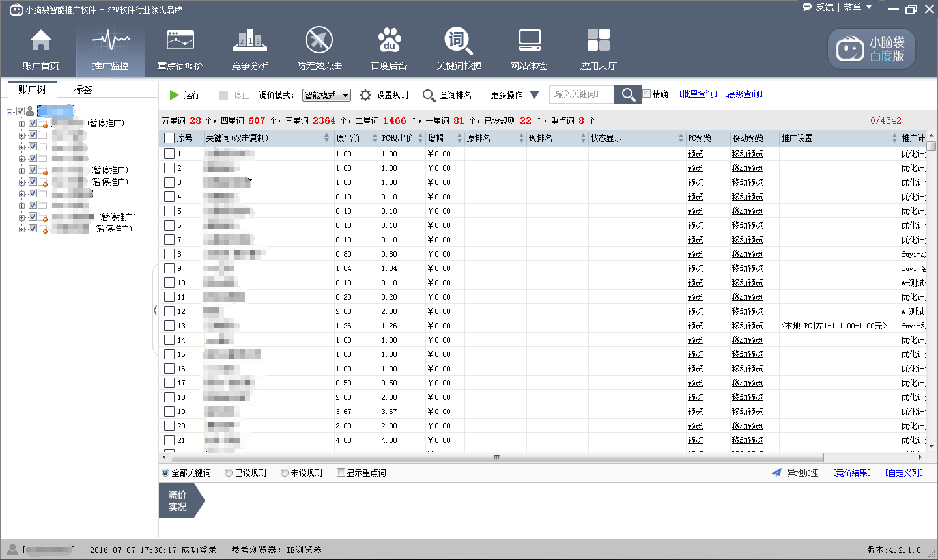Open the 账户首页 home icon

pos(40,41)
